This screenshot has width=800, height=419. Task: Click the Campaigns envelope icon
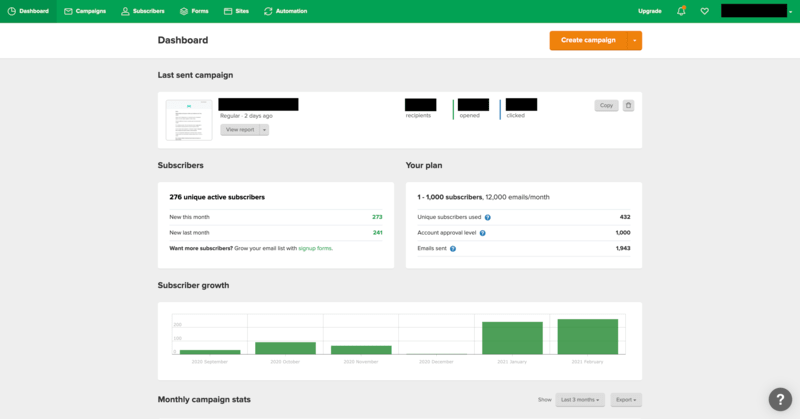(68, 11)
